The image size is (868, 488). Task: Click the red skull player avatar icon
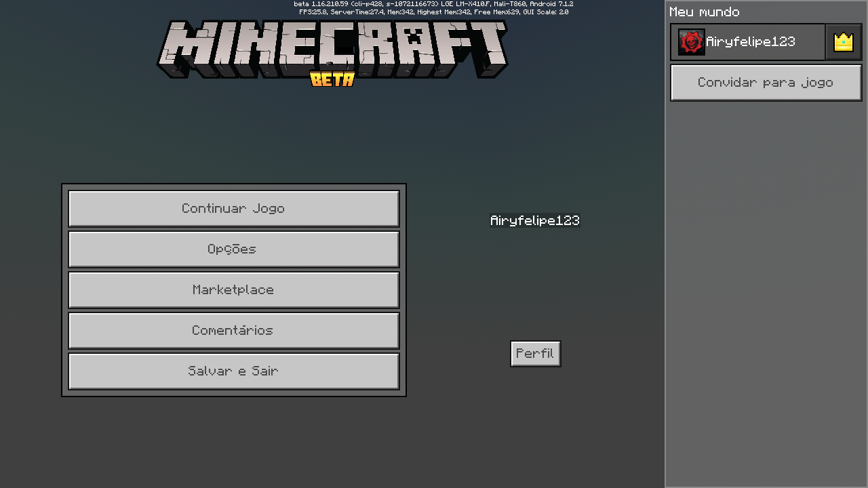tap(691, 42)
